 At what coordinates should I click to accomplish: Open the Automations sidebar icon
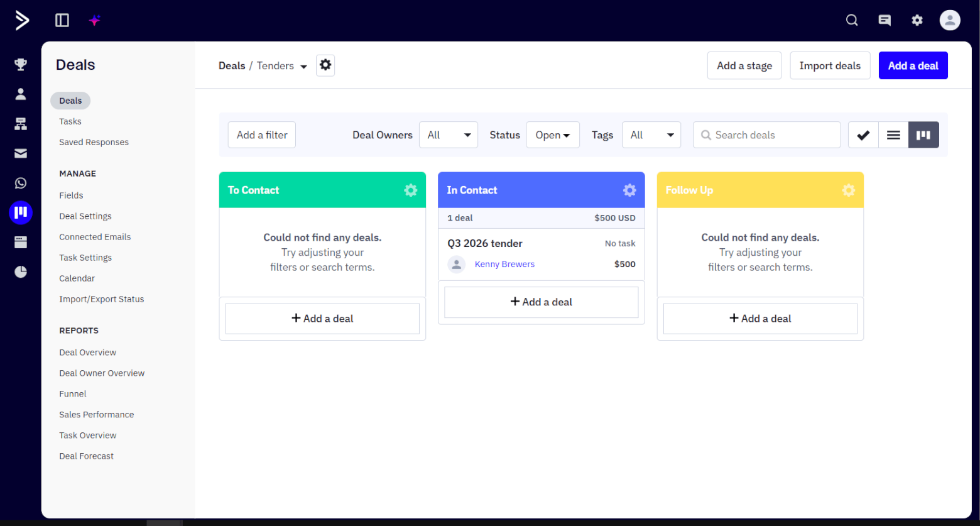tap(21, 124)
